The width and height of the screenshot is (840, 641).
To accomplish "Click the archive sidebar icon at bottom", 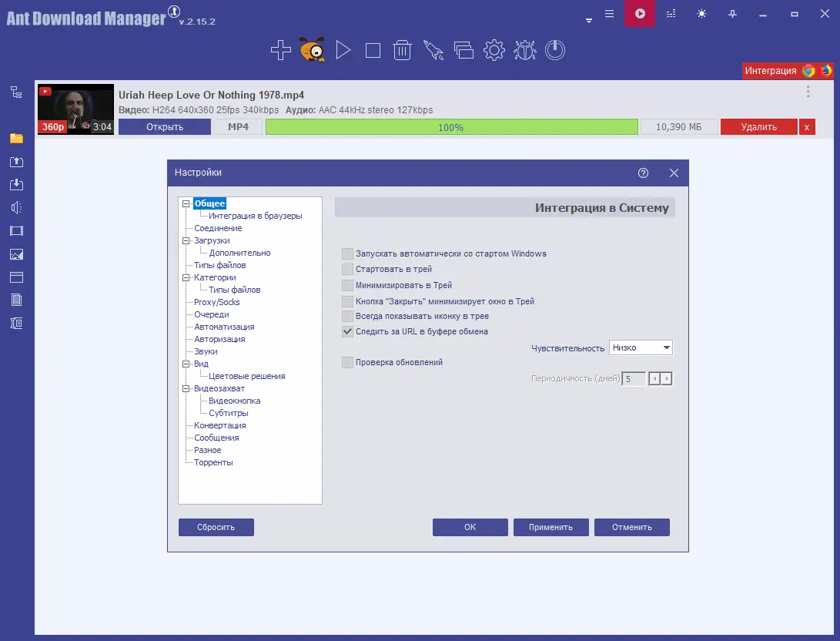I will tap(17, 323).
